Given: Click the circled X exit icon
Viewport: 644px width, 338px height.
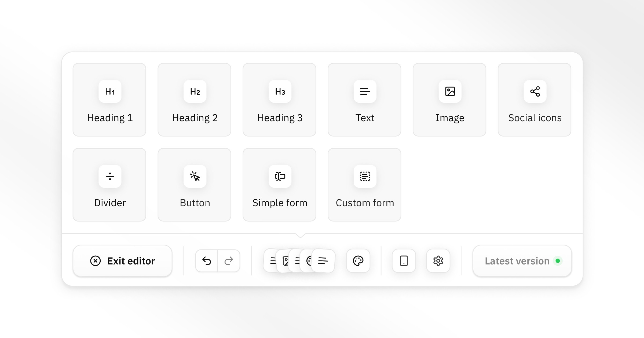Looking at the screenshot, I should (x=95, y=261).
